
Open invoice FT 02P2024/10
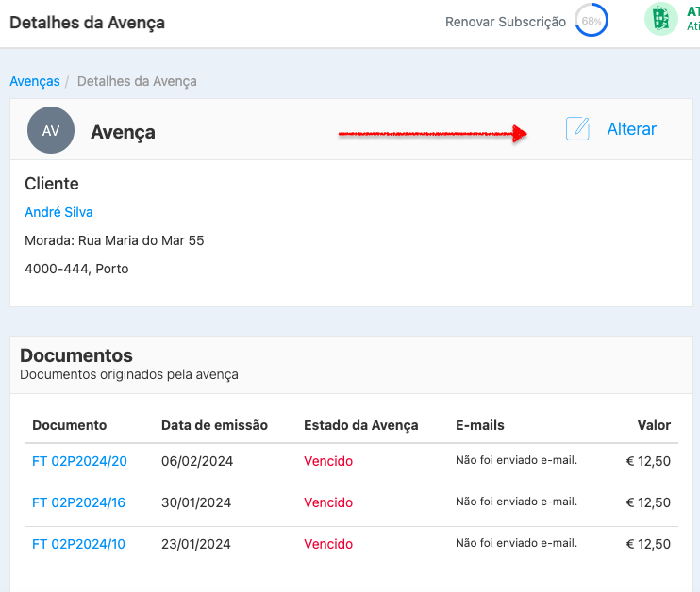79,544
